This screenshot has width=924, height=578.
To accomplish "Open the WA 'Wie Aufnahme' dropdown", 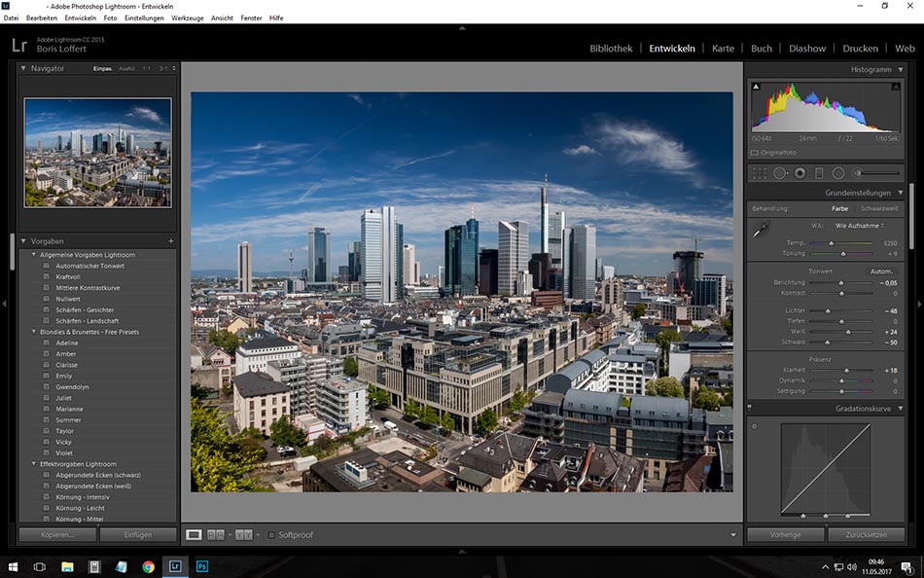I will point(859,225).
